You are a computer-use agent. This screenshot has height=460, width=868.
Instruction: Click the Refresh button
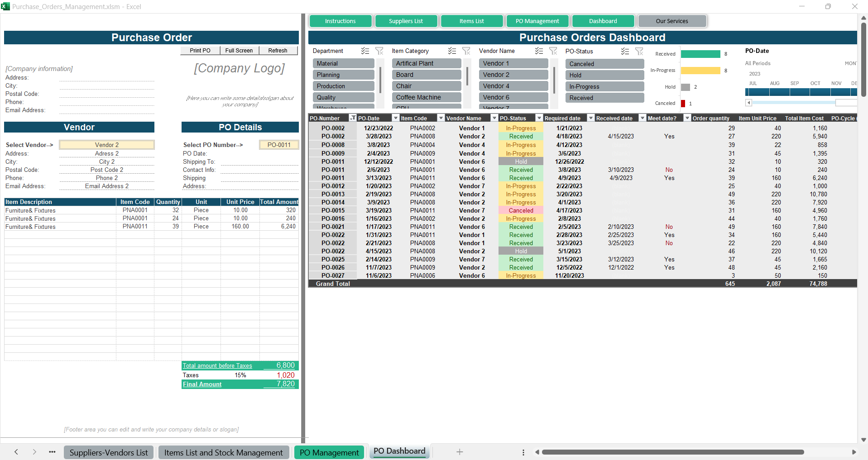(278, 51)
